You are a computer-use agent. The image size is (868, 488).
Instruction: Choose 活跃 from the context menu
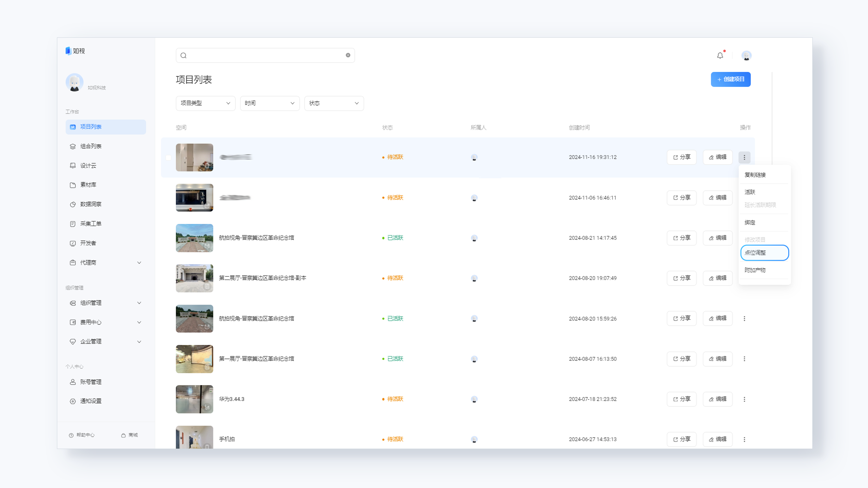[x=765, y=192]
